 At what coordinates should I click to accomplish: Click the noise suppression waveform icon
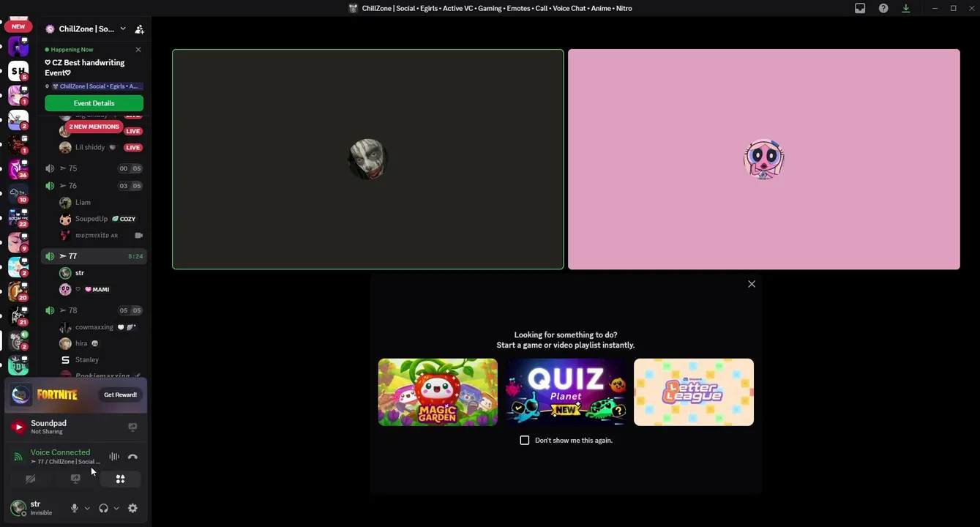(x=114, y=457)
